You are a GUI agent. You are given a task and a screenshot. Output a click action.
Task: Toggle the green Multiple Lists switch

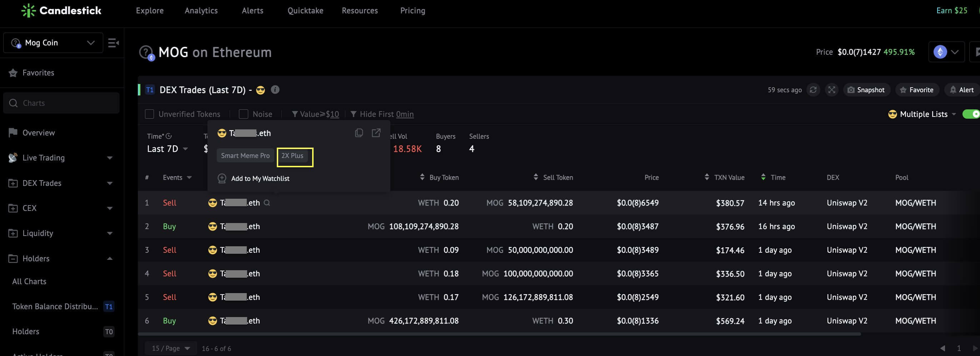(971, 114)
